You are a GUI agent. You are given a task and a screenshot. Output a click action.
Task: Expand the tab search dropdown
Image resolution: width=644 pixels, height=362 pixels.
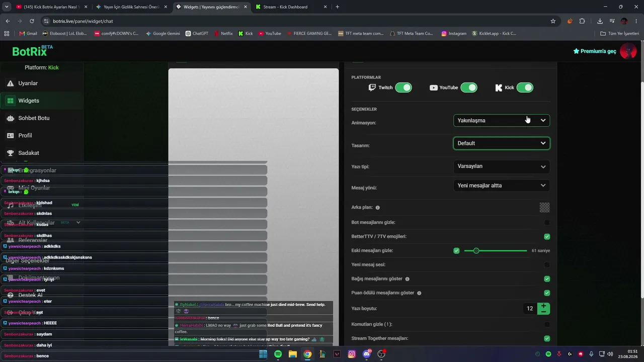(6, 7)
